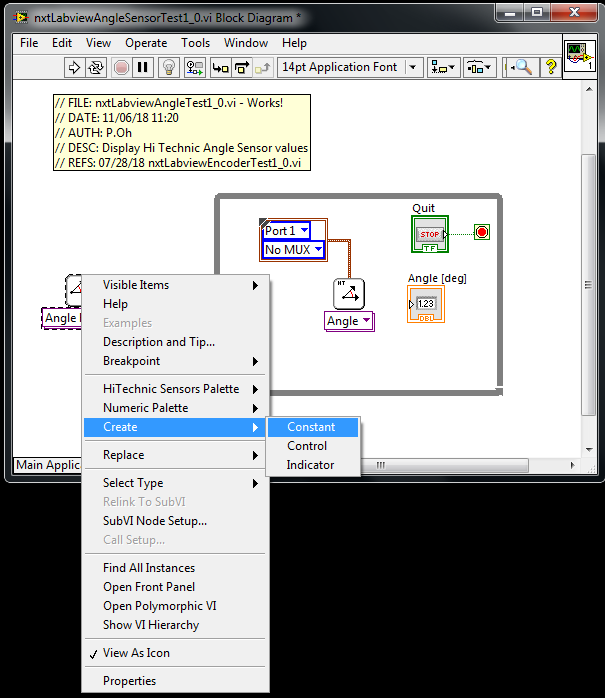This screenshot has width=605, height=698.
Task: Click vertical scrollbar down arrow
Action: (x=589, y=450)
